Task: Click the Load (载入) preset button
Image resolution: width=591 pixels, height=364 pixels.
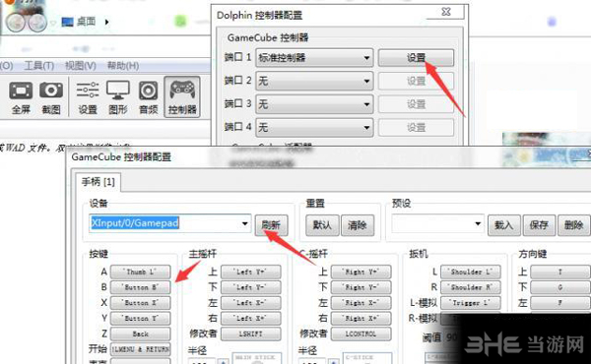Action: tap(504, 225)
